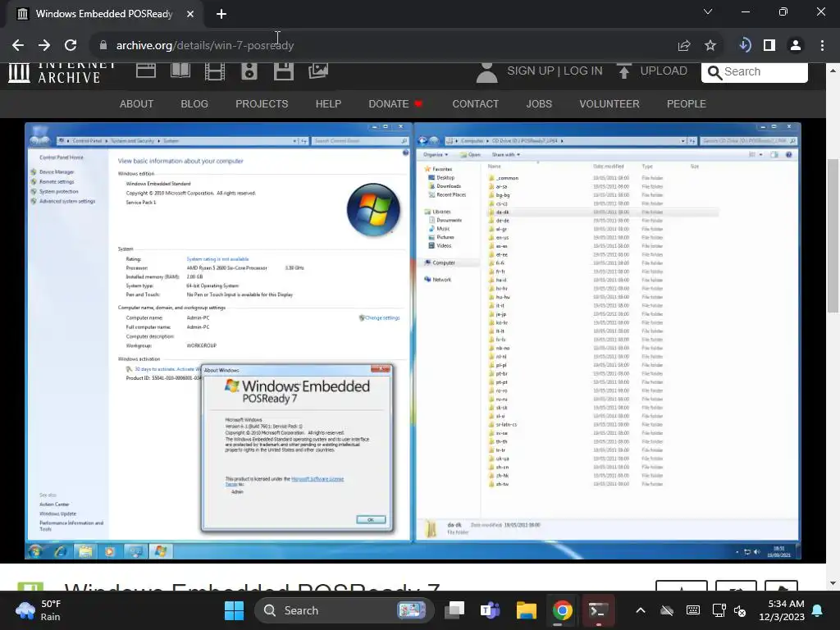Click the magnifier icon in Archive search
This screenshot has width=840, height=630.
(714, 72)
